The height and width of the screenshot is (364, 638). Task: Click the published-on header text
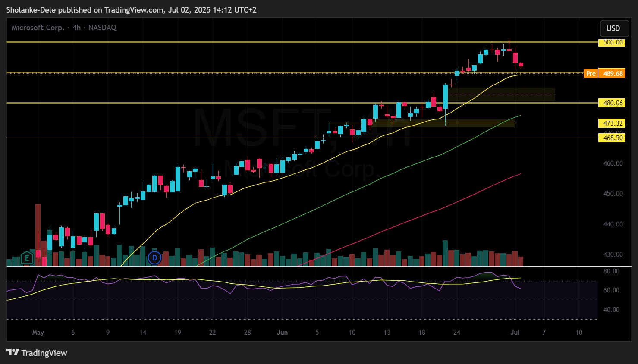pos(131,9)
